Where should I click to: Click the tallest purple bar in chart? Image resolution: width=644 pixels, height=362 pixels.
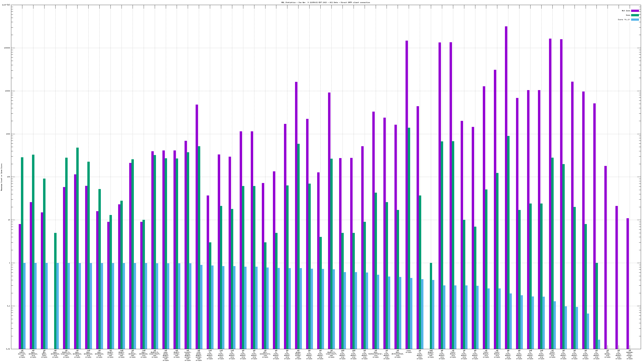pyautogui.click(x=506, y=187)
